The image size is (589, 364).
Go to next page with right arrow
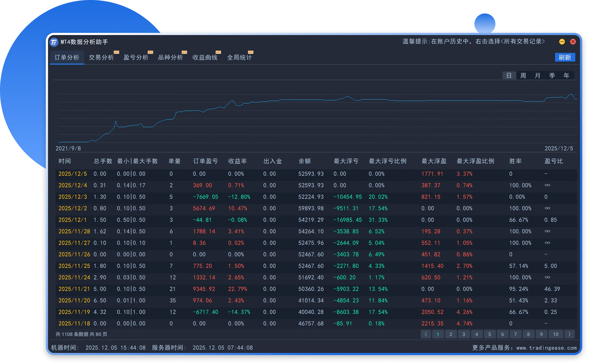(x=569, y=334)
